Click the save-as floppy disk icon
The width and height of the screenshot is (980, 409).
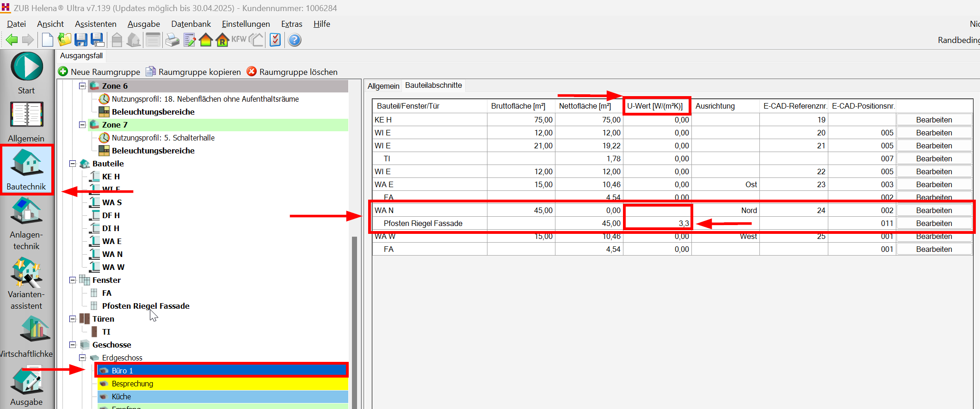pyautogui.click(x=98, y=40)
